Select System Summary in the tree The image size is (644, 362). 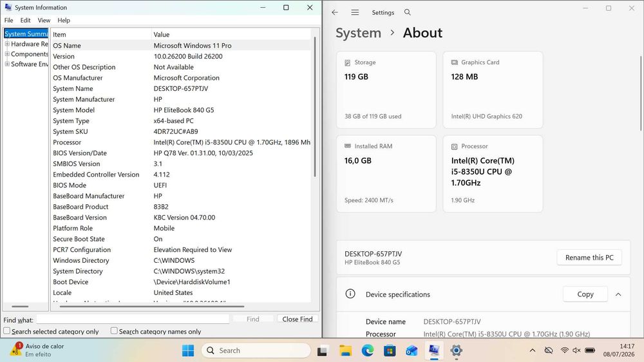coord(26,33)
